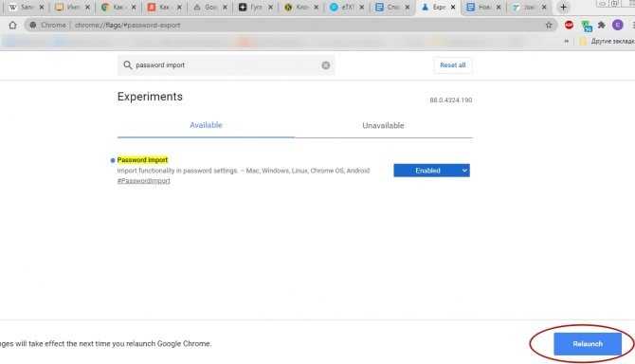635x364 pixels.
Task: Open the purple profile avatar
Action: click(618, 25)
